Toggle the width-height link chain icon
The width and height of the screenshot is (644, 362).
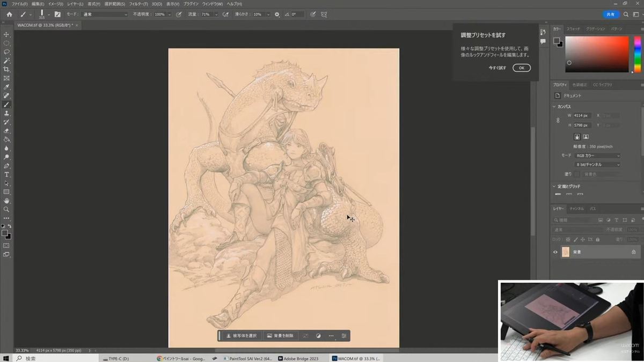coord(558,121)
